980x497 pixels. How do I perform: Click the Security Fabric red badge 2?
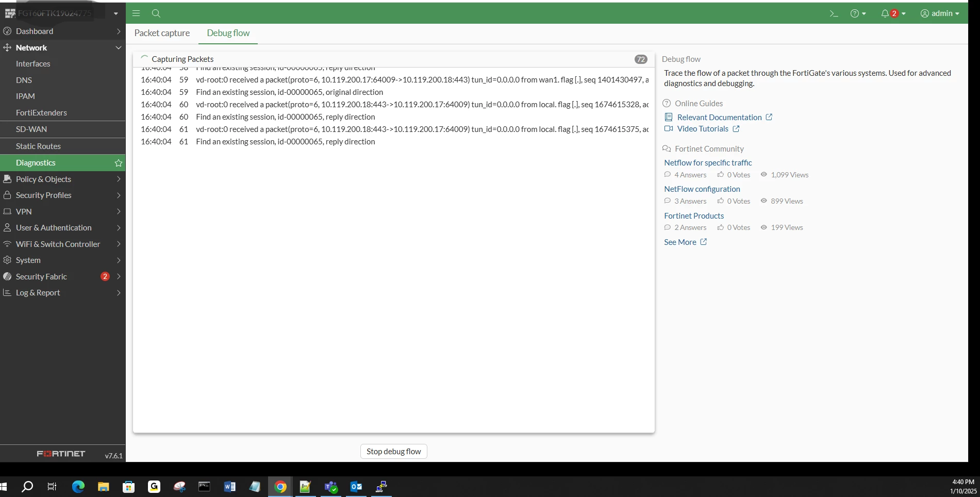[x=105, y=276]
